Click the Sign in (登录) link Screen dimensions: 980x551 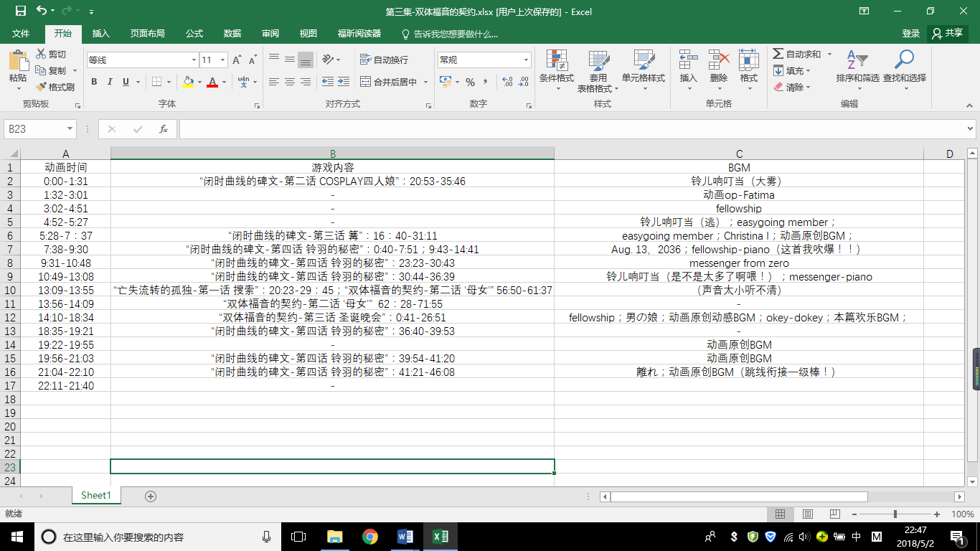[x=911, y=34]
